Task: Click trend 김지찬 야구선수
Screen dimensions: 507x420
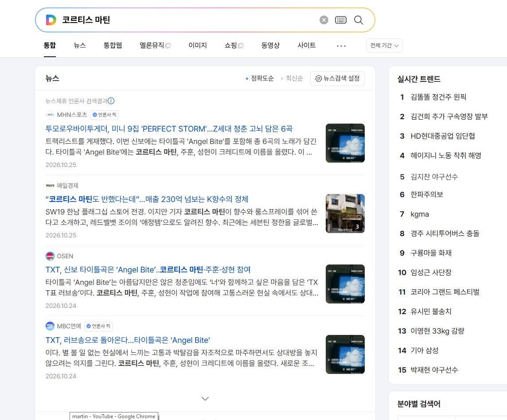Action: click(x=434, y=177)
